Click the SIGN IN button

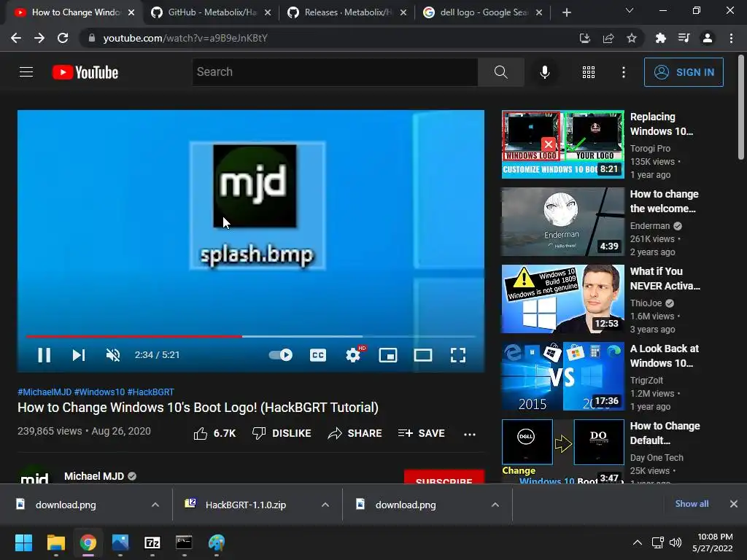pyautogui.click(x=684, y=72)
